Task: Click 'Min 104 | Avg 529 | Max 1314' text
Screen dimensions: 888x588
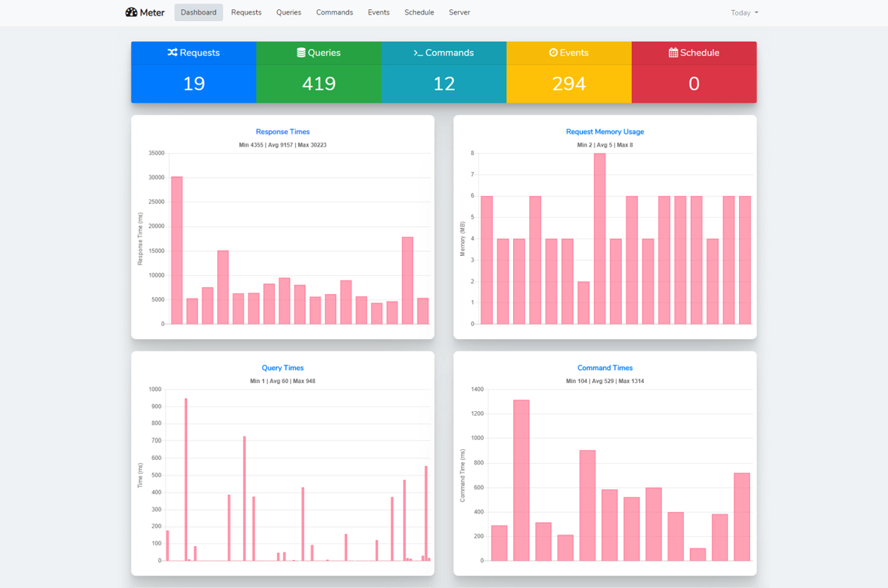Action: (x=605, y=381)
